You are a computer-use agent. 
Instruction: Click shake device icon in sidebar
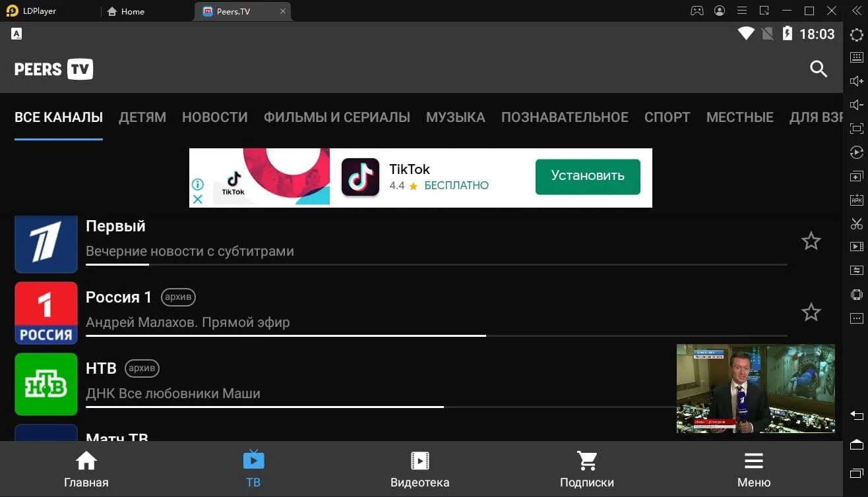(856, 295)
